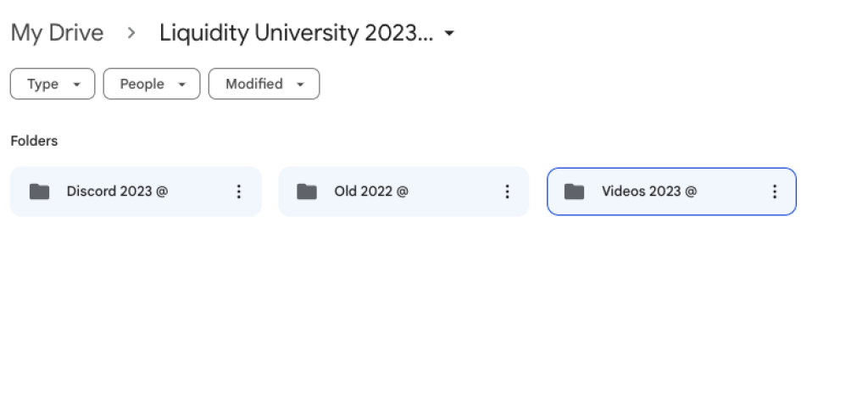Viewport: 868px width, 405px height.
Task: Go back to My Drive in breadcrumb
Action: click(x=57, y=33)
